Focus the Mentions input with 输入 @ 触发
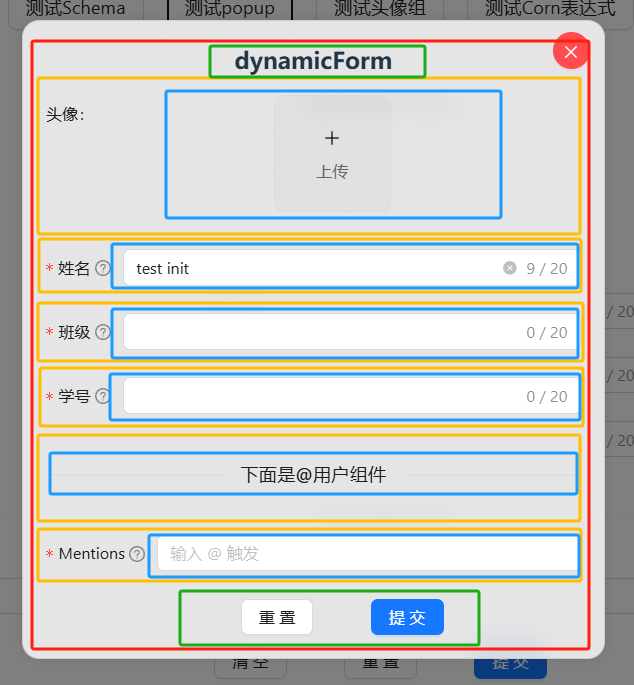The image size is (634, 685). tap(367, 554)
